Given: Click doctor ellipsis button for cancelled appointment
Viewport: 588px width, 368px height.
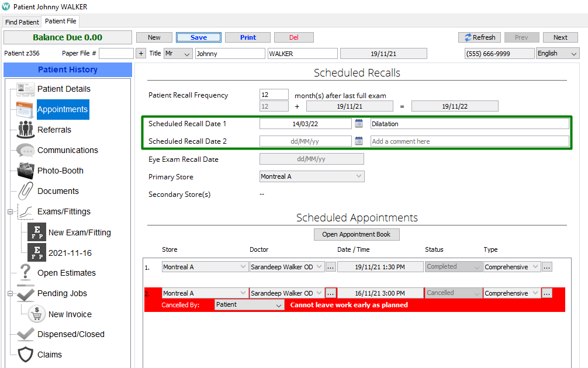Looking at the screenshot, I should tap(330, 293).
